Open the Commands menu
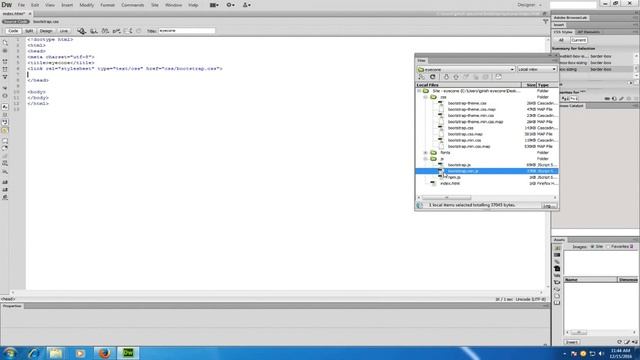This screenshot has height=360, width=640. click(x=133, y=5)
